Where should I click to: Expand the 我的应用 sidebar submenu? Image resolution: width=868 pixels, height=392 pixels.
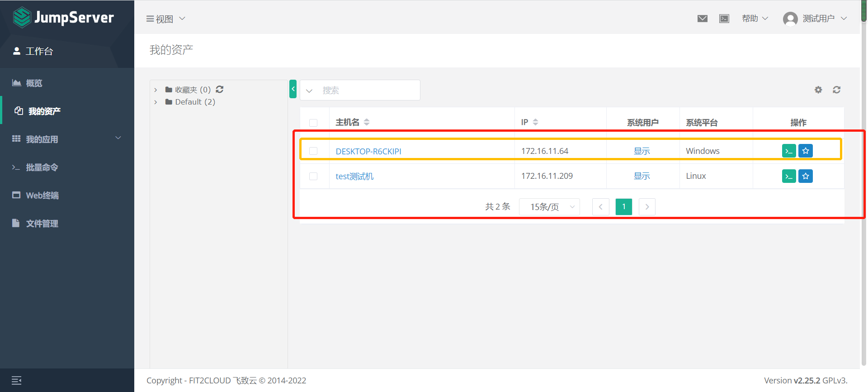(x=67, y=139)
